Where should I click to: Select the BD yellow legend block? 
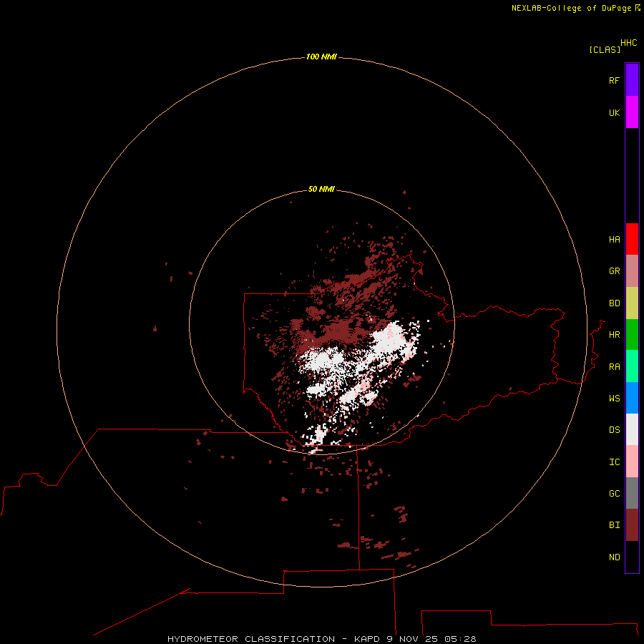click(632, 303)
